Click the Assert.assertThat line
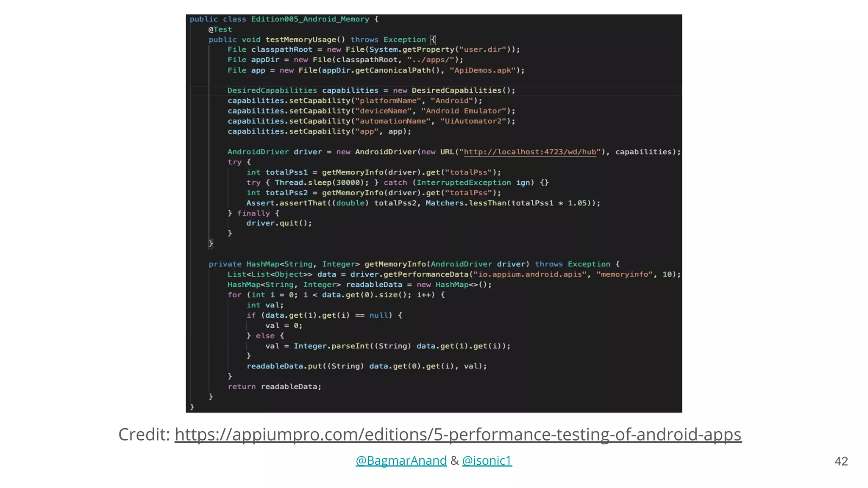868x488 pixels. point(423,203)
